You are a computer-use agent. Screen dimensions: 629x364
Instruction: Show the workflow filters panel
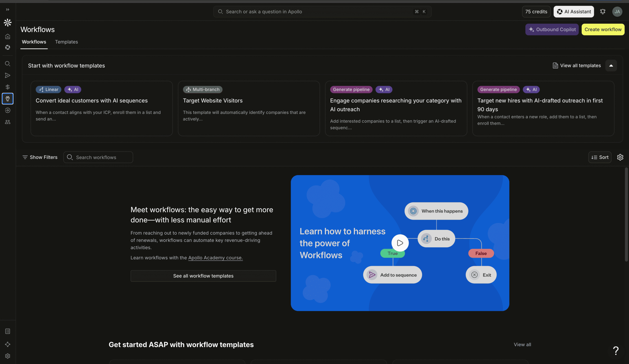coord(40,157)
